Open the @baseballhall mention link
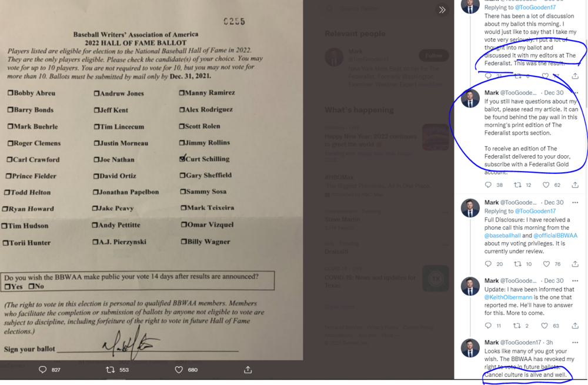The height and width of the screenshot is (385, 588). (502, 236)
